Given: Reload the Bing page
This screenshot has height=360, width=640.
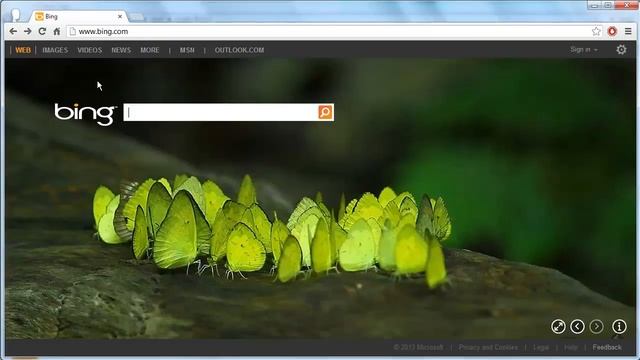Looking at the screenshot, I should tap(42, 31).
